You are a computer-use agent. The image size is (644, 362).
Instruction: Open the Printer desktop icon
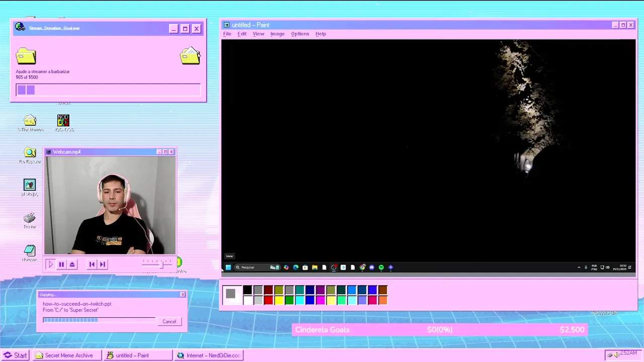(x=30, y=220)
